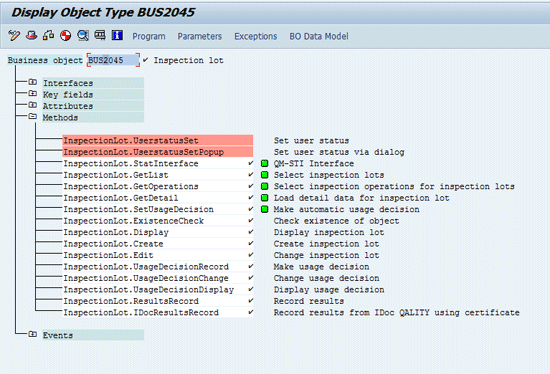Viewport: 550px width, 374px height.
Task: Click the where-used hierarchy toolbar icon
Action: (x=48, y=35)
